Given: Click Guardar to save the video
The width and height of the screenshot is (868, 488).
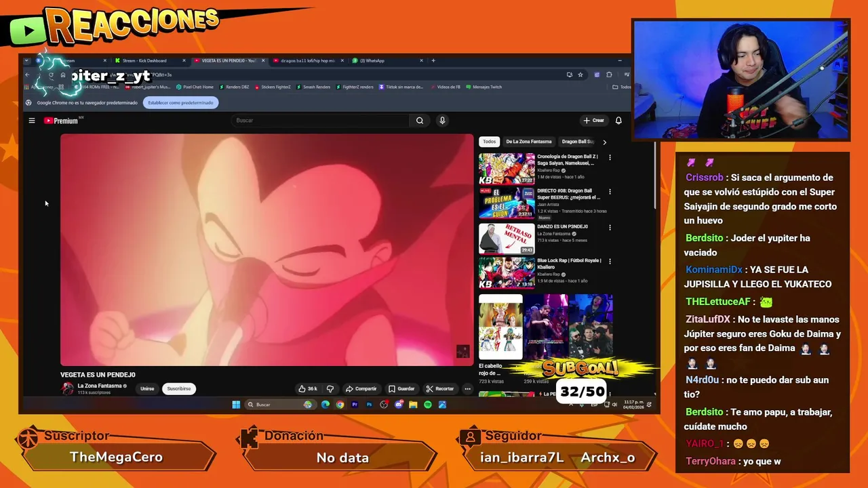Looking at the screenshot, I should (401, 388).
